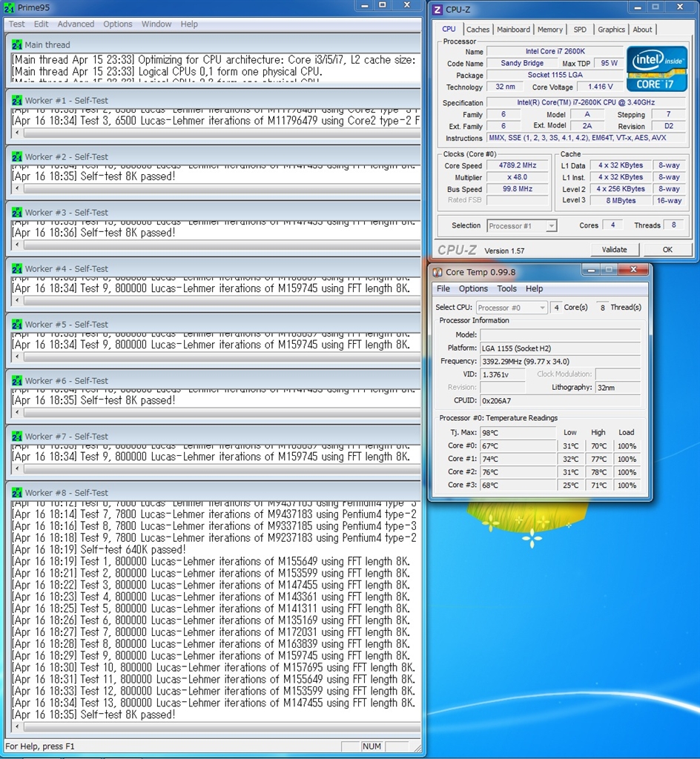Click the Worker #1 horizontal scrollbar left arrow
This screenshot has width=700, height=759.
point(18,133)
